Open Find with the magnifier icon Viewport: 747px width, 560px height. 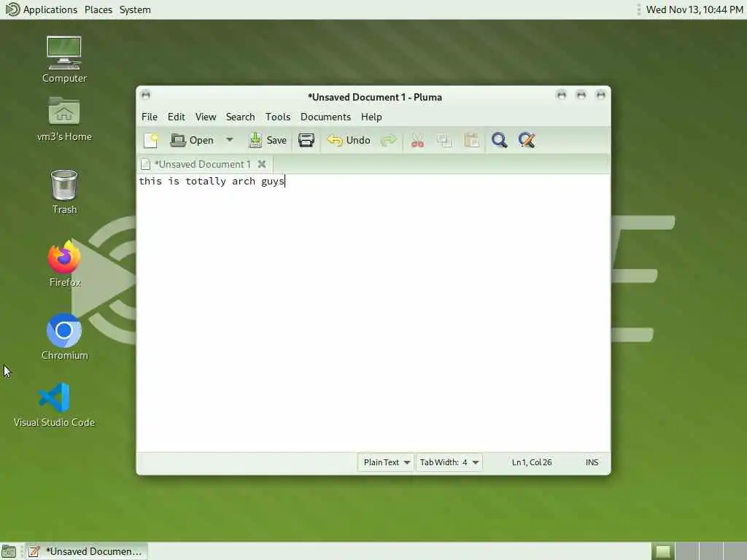[499, 140]
